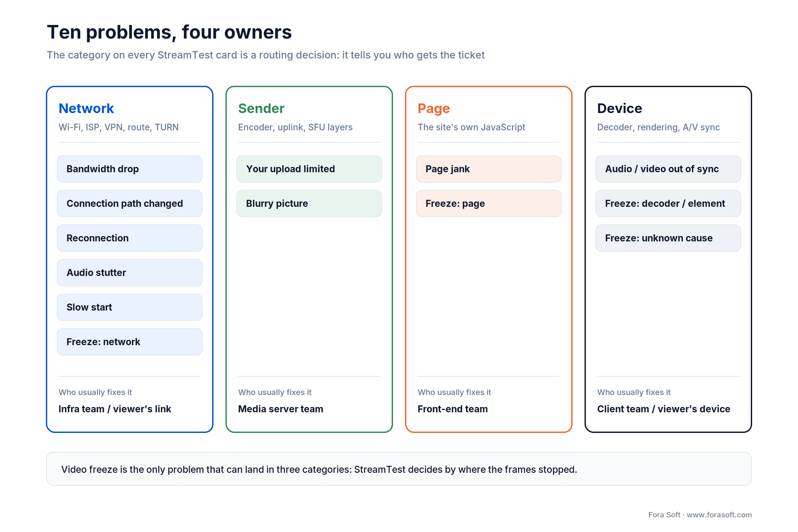Viewport: 798px width, 532px height.
Task: Click the Page column heading
Action: click(x=434, y=109)
